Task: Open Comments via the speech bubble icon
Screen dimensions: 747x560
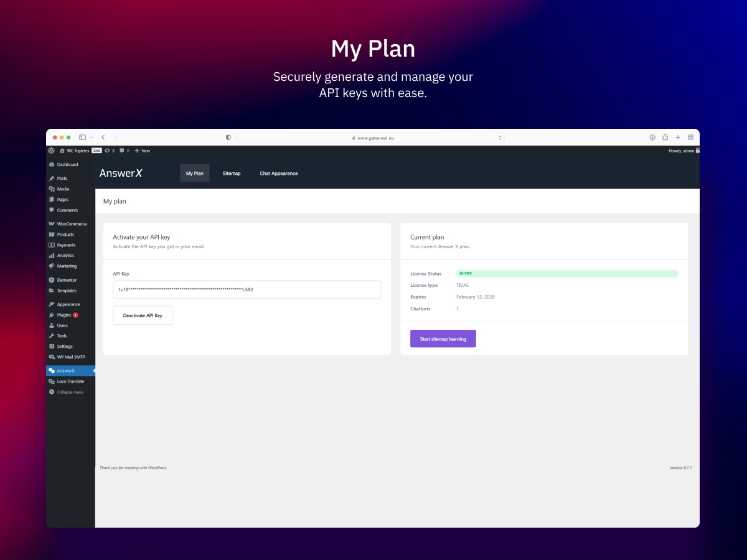Action: point(52,210)
